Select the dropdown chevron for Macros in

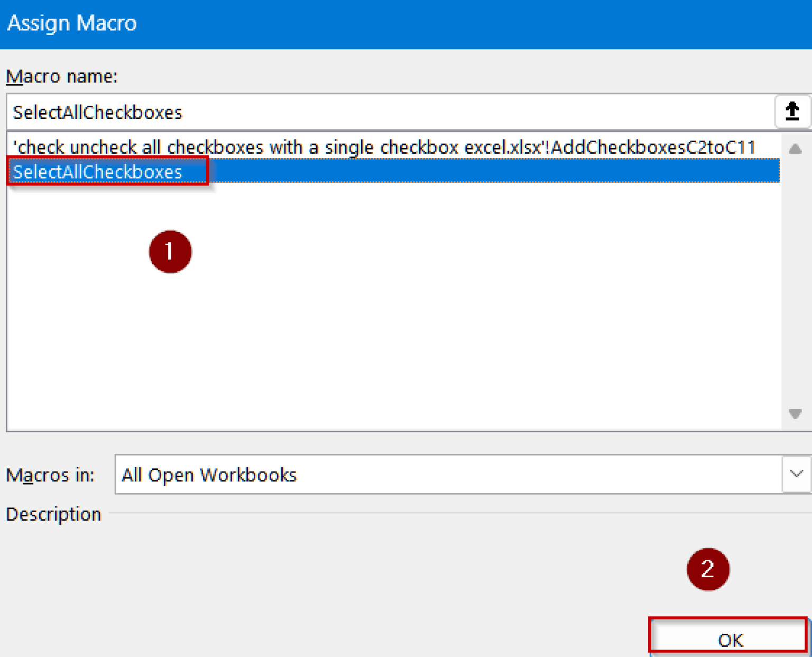795,474
